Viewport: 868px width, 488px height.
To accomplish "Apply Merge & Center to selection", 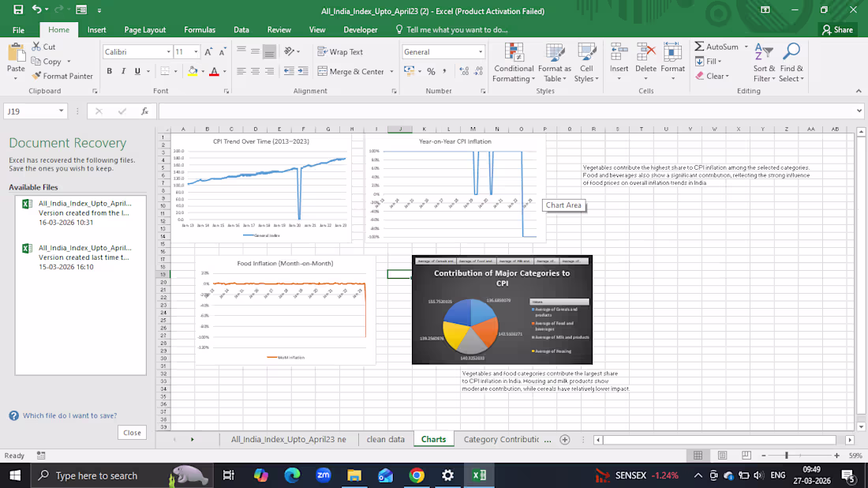I will point(351,71).
